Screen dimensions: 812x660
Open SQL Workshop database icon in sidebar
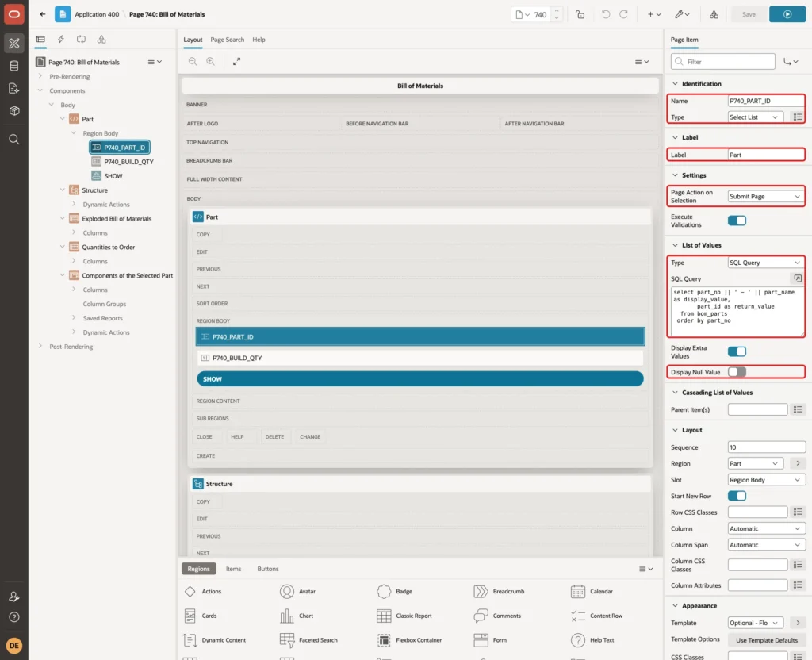pyautogui.click(x=14, y=66)
